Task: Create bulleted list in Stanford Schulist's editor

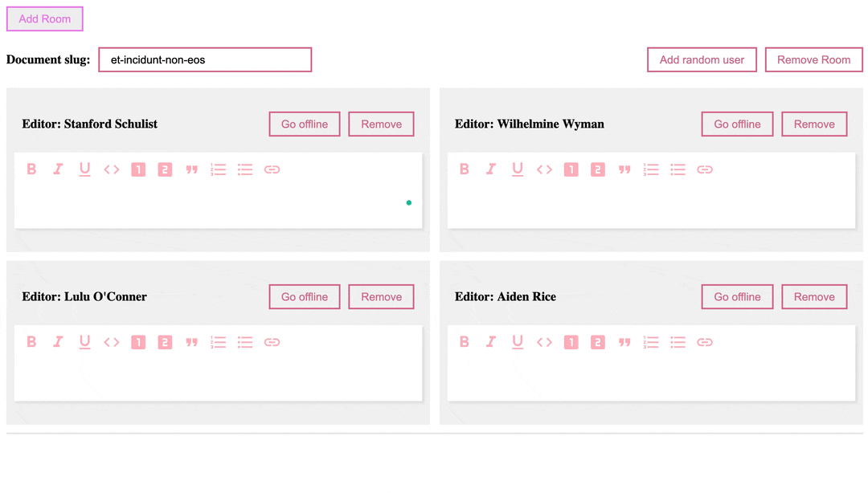Action: (245, 169)
